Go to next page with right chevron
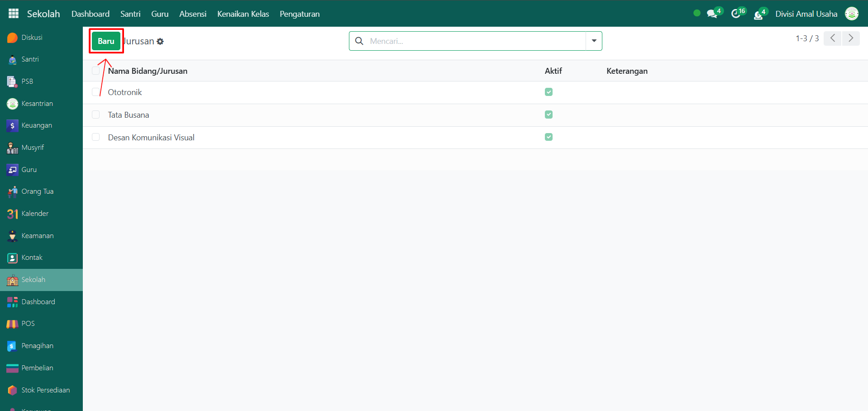Image resolution: width=868 pixels, height=411 pixels. tap(851, 38)
